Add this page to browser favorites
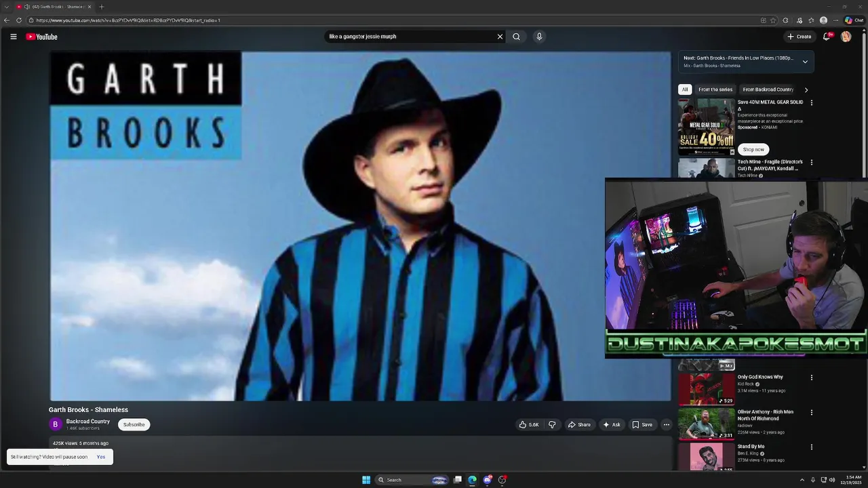This screenshot has height=488, width=868. (x=773, y=20)
